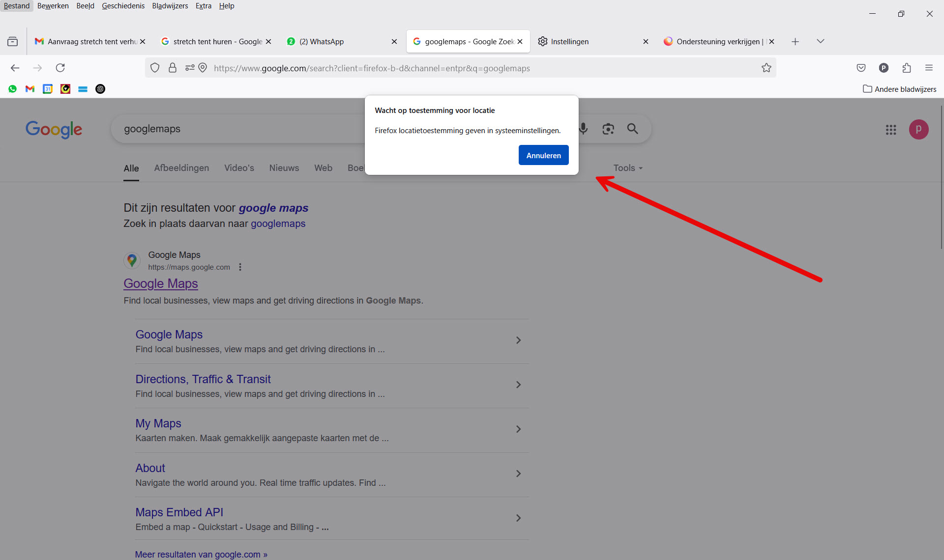This screenshot has width=944, height=560.
Task: Select the Video's search filter
Action: coord(239,168)
